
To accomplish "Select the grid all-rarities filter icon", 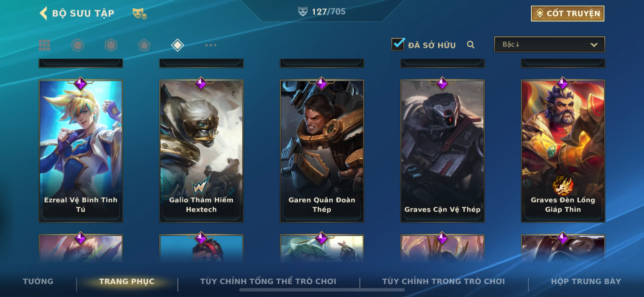I will pyautogui.click(x=44, y=45).
